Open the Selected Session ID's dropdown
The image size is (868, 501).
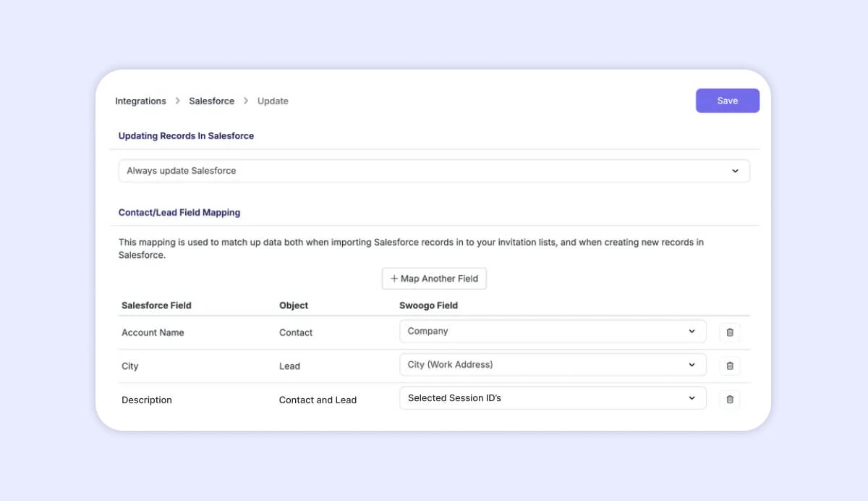coord(553,398)
